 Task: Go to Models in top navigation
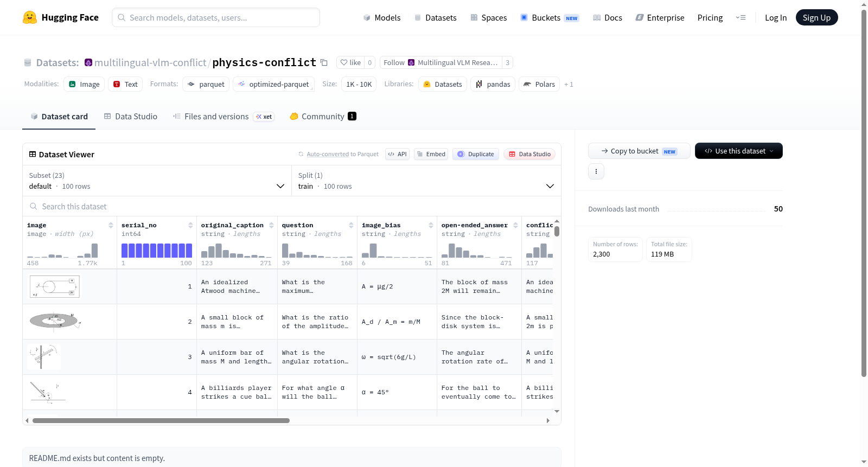382,17
